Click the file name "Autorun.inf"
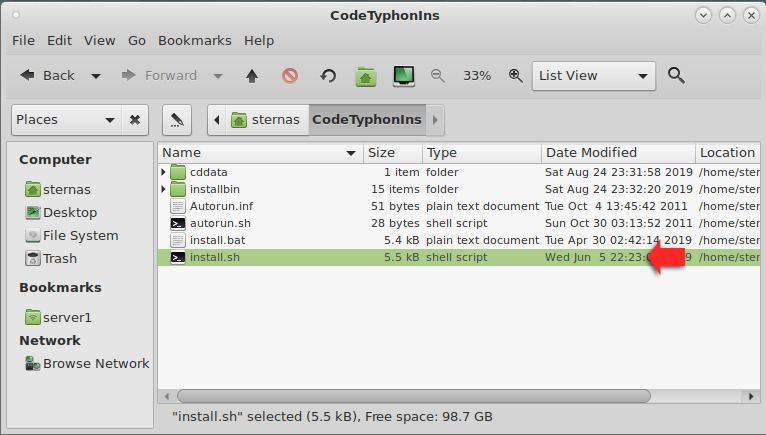 click(221, 206)
